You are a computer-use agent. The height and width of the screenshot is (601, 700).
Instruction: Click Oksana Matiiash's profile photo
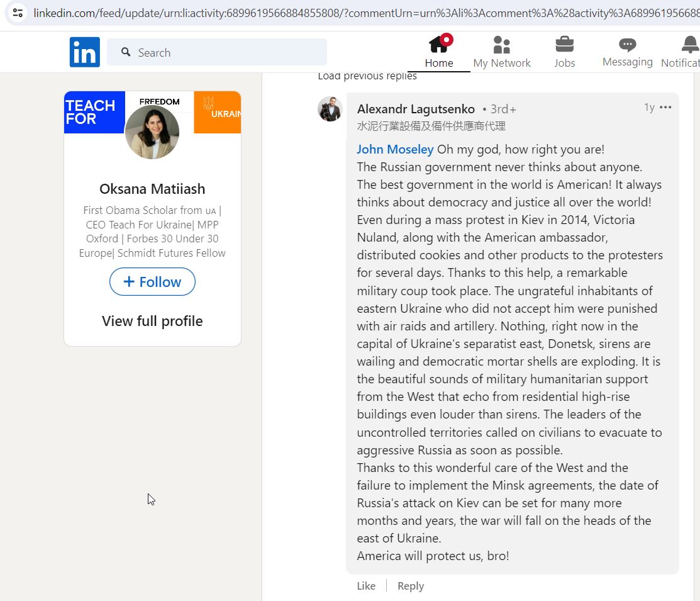152,132
